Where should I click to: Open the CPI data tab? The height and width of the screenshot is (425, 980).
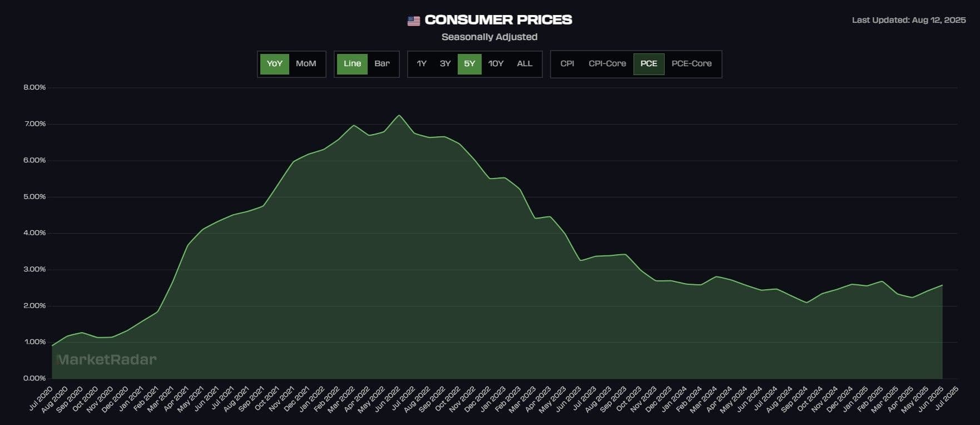567,64
